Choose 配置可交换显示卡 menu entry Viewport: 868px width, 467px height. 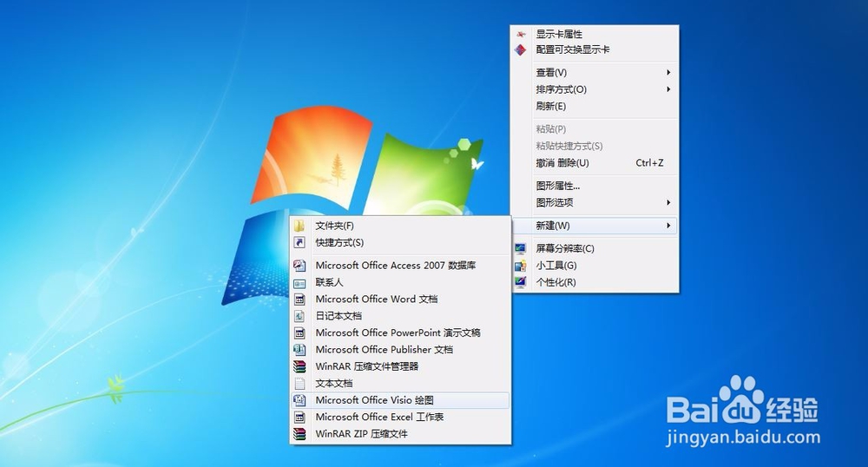[x=595, y=49]
